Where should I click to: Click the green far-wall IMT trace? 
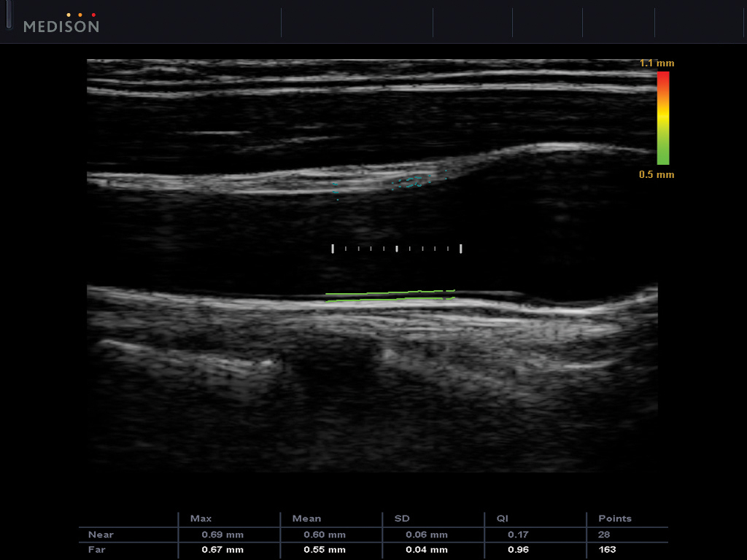pyautogui.click(x=390, y=296)
